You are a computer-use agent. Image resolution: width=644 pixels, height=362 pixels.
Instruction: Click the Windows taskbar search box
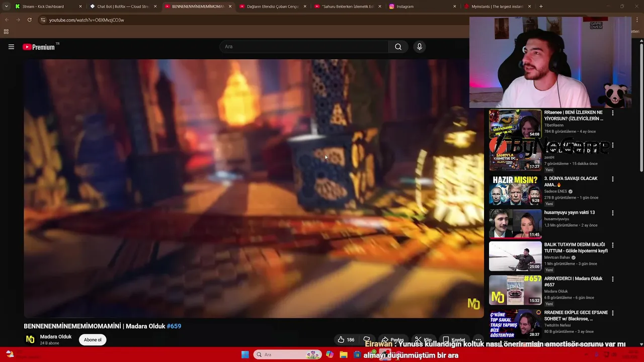click(287, 354)
